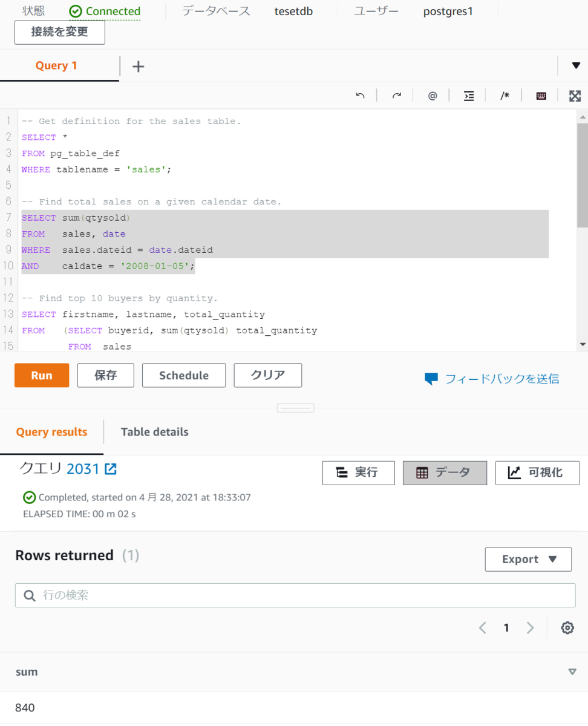The image size is (588, 726).
Task: Click the result cell 840
Action: 25,708
